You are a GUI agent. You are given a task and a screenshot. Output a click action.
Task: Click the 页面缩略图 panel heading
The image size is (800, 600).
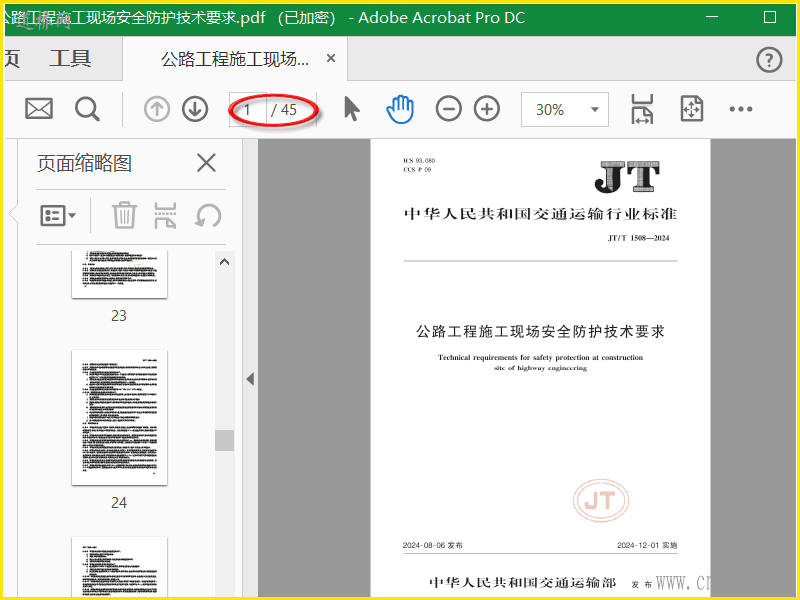click(85, 163)
